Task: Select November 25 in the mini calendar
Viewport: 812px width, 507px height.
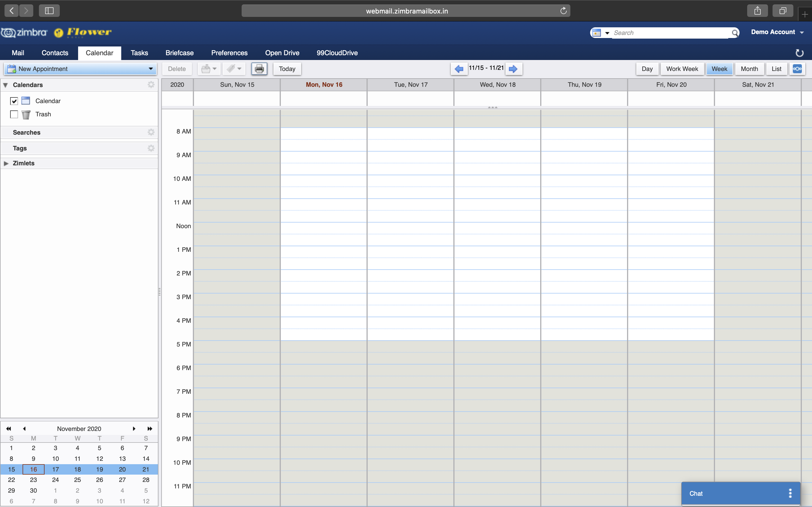Action: click(78, 480)
